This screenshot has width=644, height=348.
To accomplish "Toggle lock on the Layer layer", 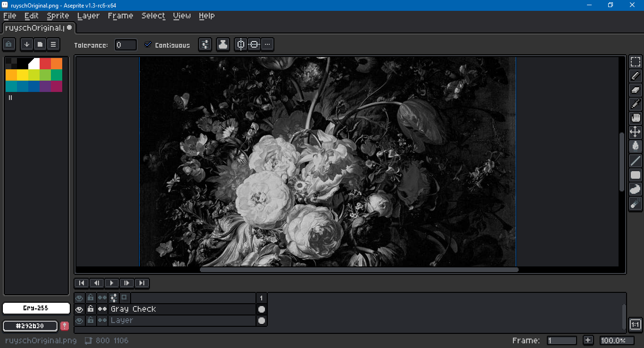I will click(91, 321).
